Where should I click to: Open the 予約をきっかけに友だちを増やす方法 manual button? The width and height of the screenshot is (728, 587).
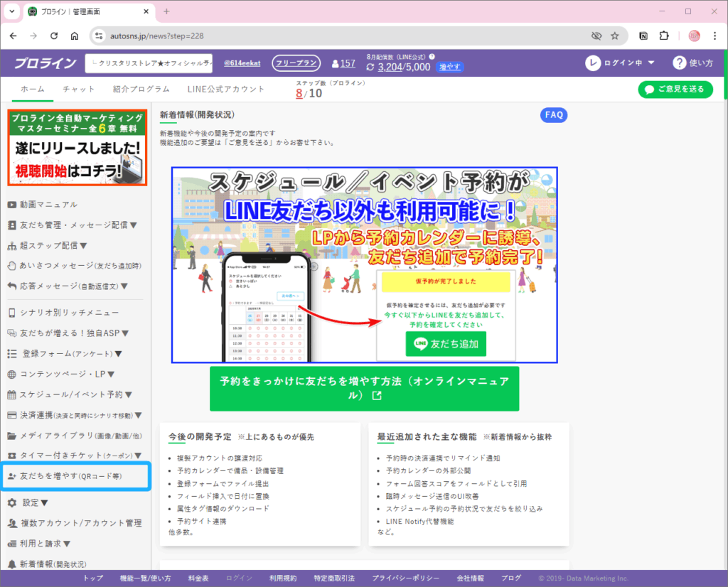click(x=365, y=389)
